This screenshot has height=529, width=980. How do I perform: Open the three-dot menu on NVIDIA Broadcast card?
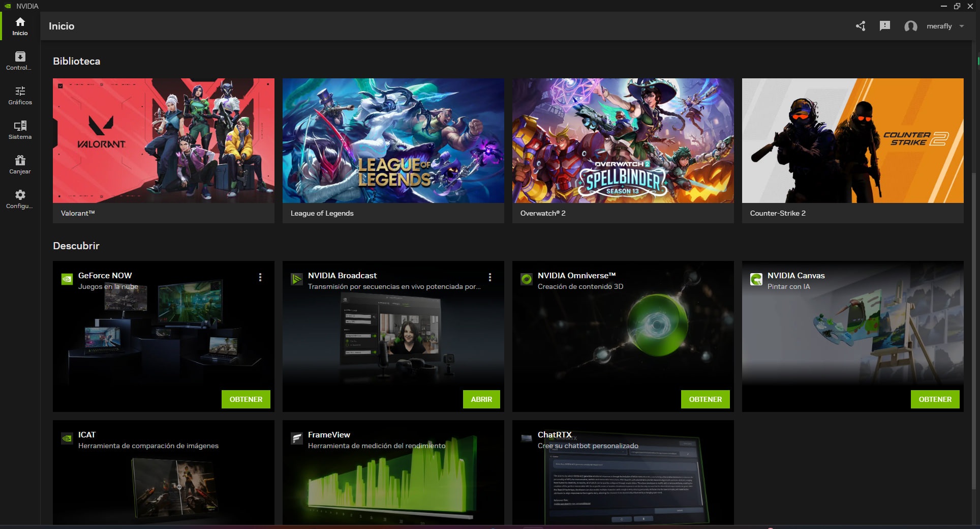click(490, 277)
